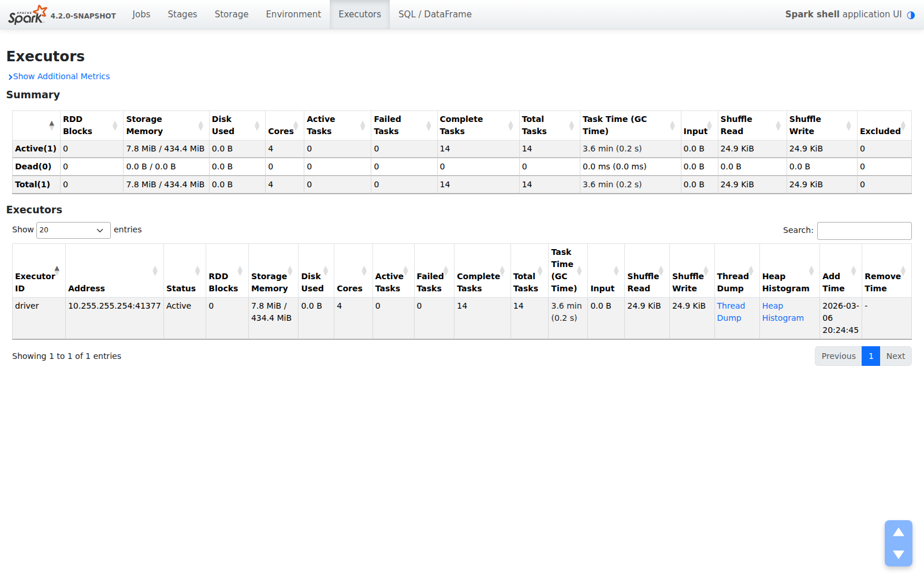Screen dimensions: 924x578
Task: Open the Show entries dropdown
Action: click(73, 230)
